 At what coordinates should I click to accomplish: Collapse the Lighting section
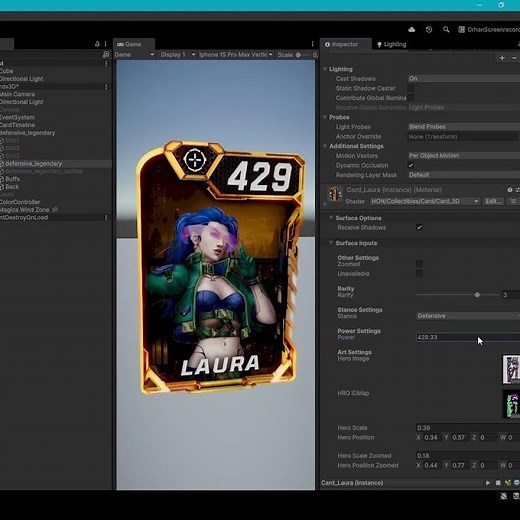(325, 69)
